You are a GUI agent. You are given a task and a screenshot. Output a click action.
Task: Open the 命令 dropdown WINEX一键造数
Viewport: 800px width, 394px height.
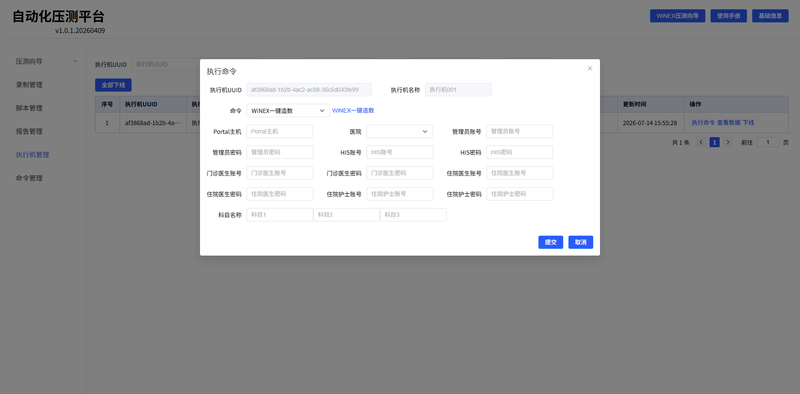[x=288, y=110]
